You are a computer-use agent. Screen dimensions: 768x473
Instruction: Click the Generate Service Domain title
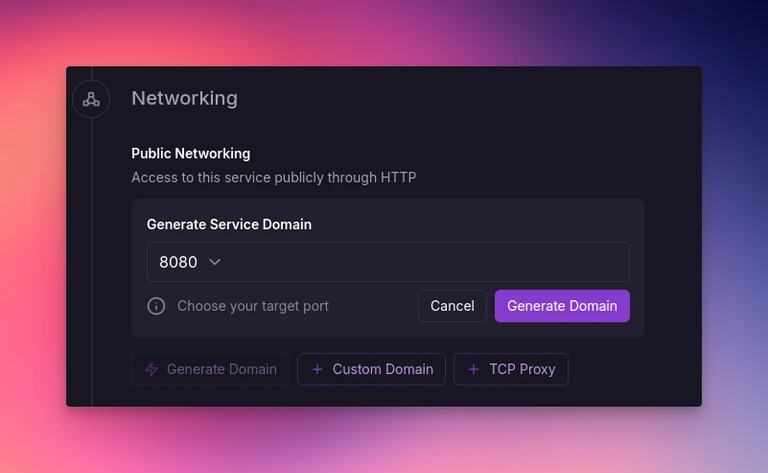point(229,224)
